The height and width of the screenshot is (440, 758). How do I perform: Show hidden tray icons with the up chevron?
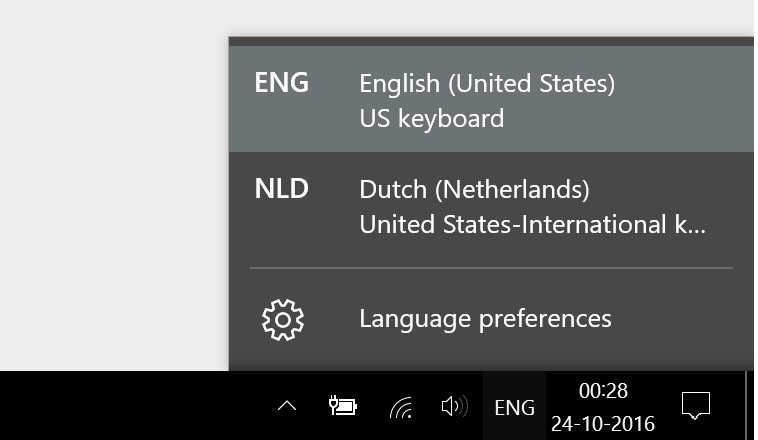coord(287,406)
